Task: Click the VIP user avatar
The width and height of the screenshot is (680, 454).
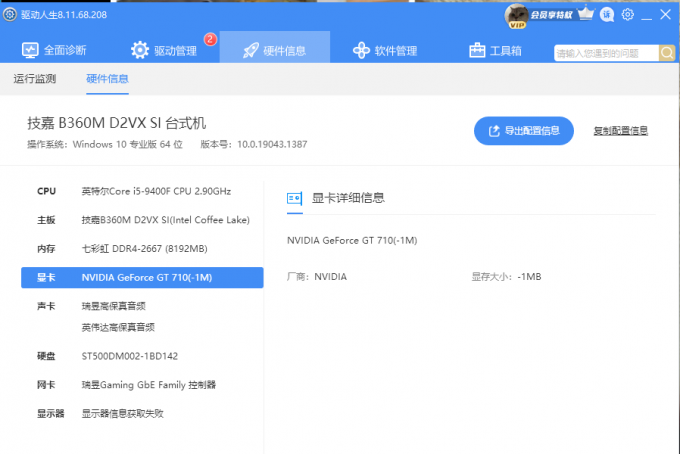Action: 517,14
